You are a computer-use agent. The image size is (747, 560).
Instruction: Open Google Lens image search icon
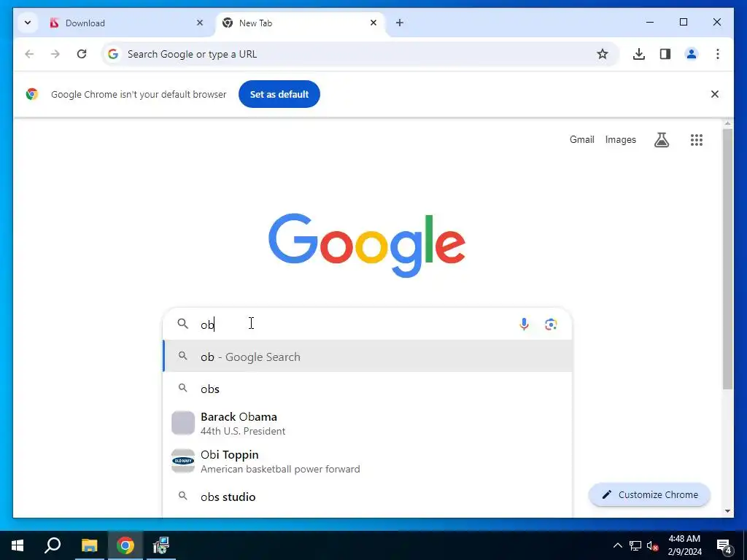coord(551,324)
